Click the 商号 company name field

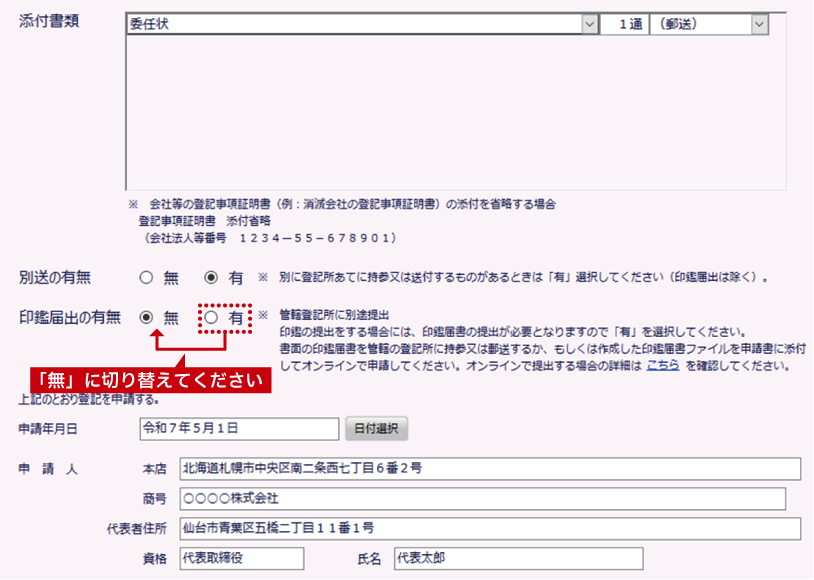[482, 499]
